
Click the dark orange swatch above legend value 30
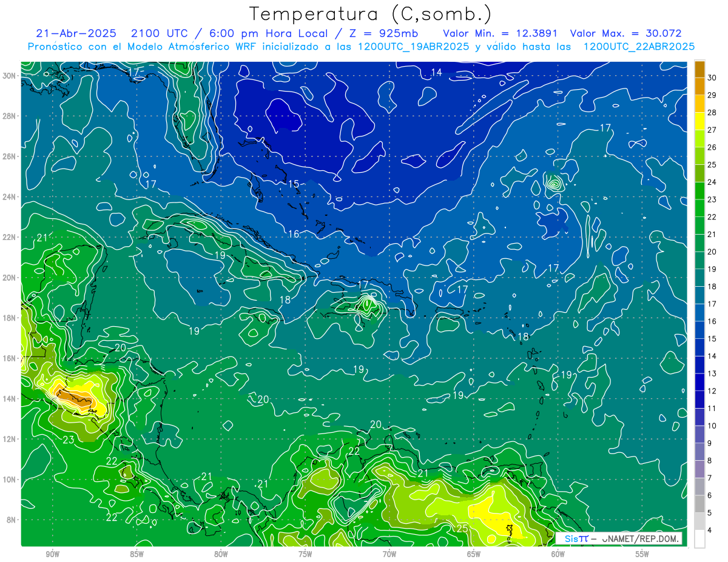(x=699, y=70)
